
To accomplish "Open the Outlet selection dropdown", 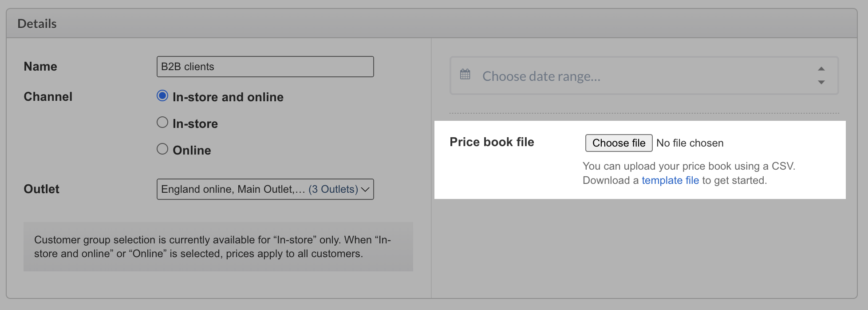I will (265, 189).
